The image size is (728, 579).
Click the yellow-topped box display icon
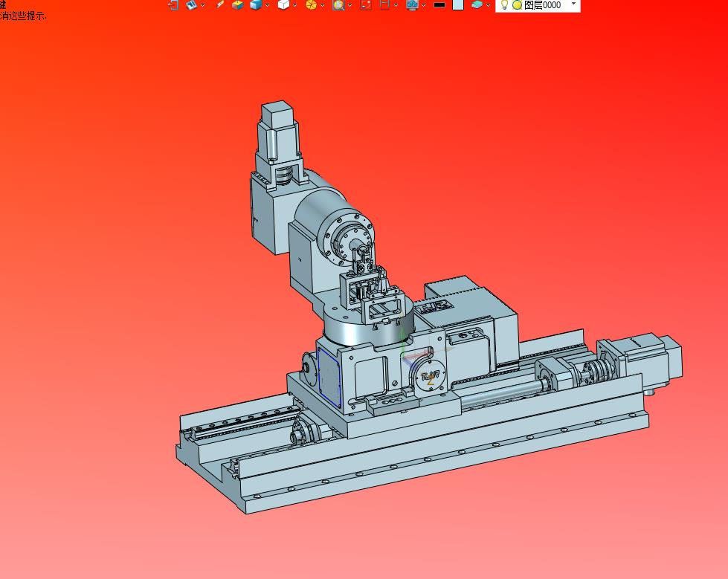[238, 4]
